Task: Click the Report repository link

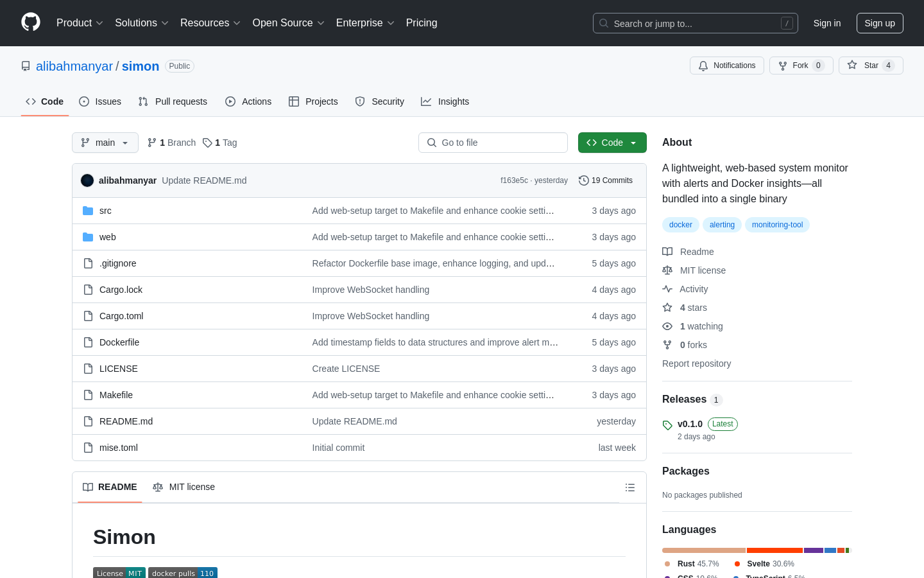Action: 696,363
